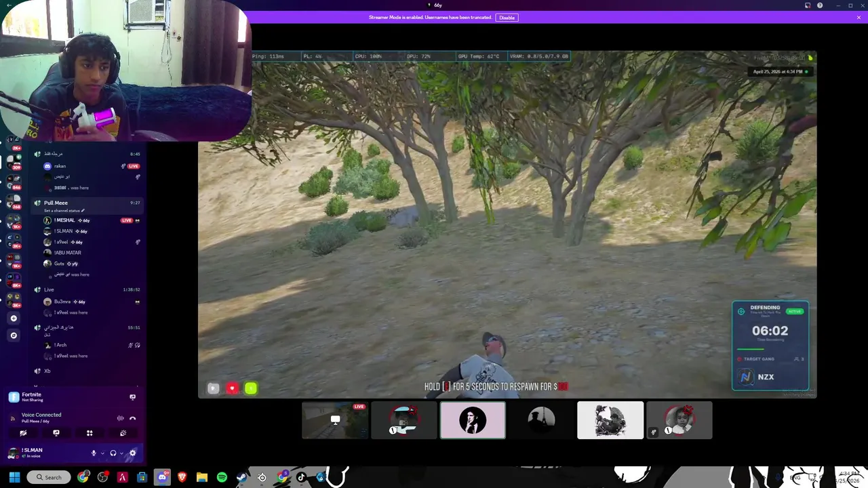Click the LIVE badge beside ! MESHAL
Screen dimensions: 868x488
click(x=126, y=220)
